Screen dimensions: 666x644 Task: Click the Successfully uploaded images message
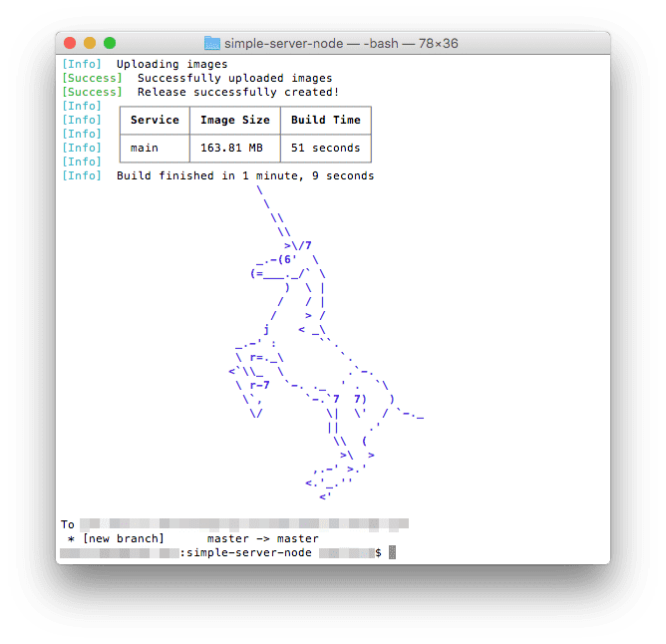click(234, 78)
